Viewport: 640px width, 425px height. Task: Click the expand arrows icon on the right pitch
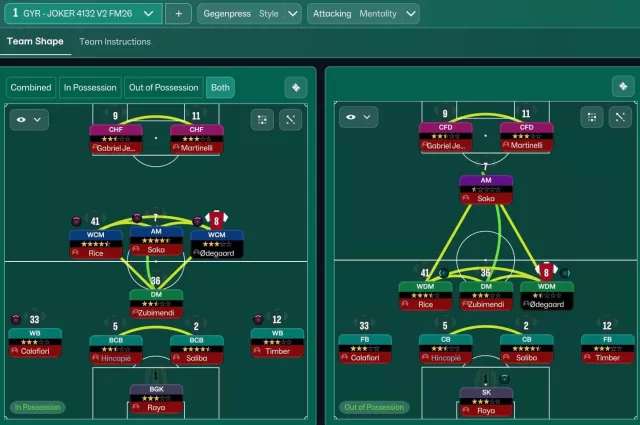pos(620,117)
